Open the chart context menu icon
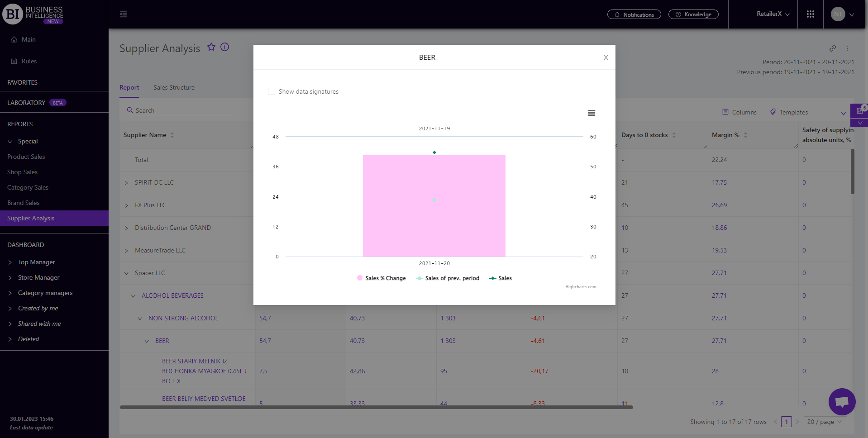Viewport: 868px width, 438px height. point(591,113)
